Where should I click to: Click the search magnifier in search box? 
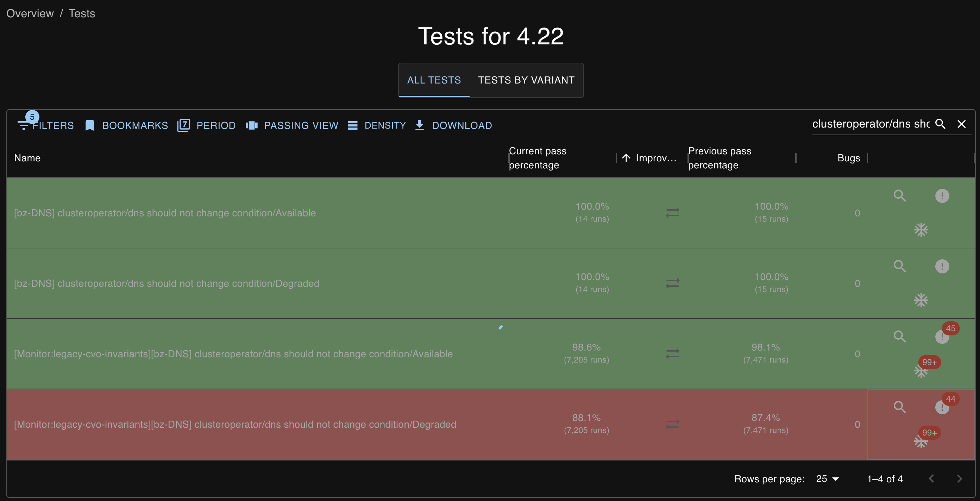(x=940, y=124)
